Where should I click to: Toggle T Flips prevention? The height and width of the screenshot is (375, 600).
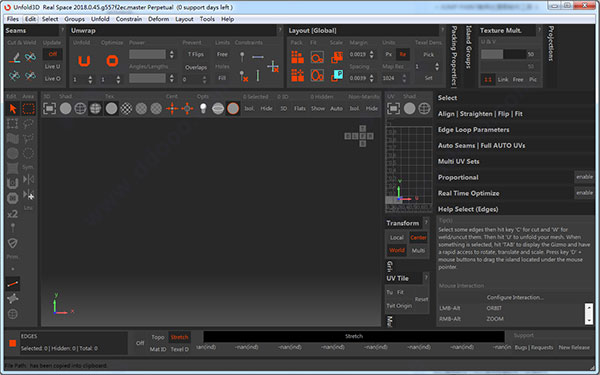(x=196, y=54)
